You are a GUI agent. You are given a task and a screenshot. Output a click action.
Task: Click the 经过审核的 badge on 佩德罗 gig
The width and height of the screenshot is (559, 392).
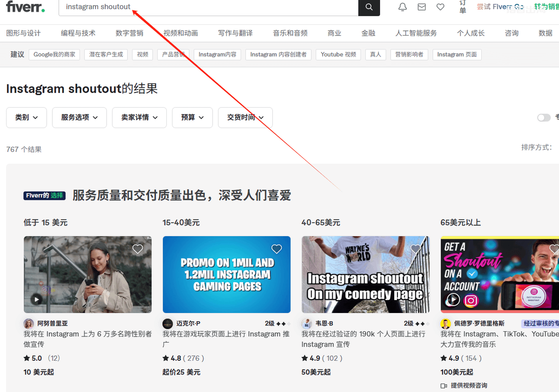[x=540, y=323]
